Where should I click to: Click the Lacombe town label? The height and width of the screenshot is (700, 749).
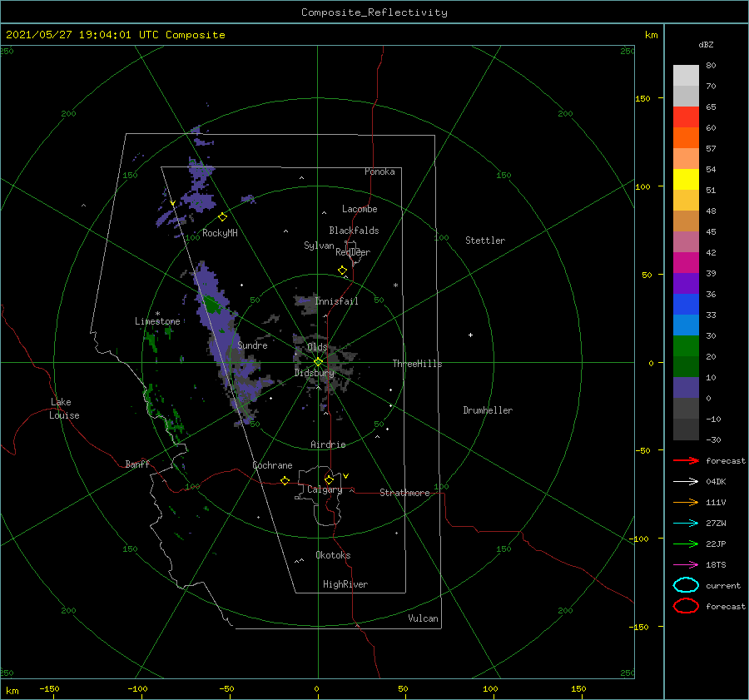click(x=360, y=209)
